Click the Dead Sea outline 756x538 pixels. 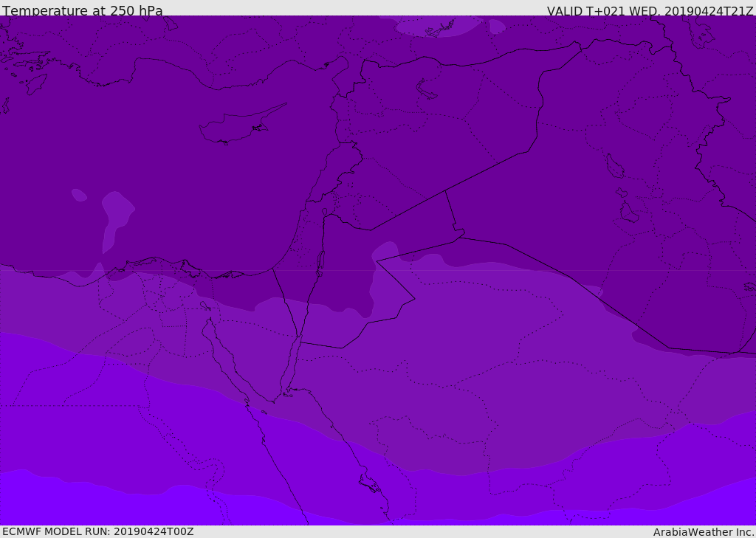tap(320, 263)
